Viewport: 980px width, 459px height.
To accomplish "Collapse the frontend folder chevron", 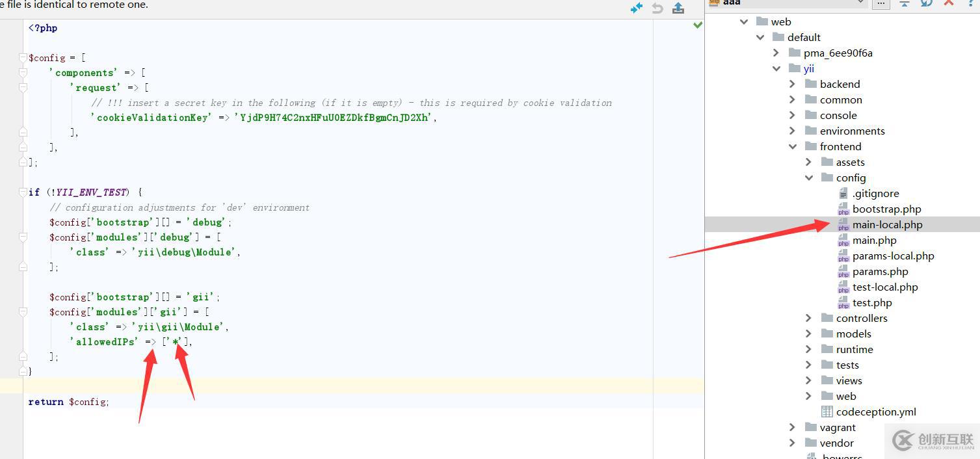I will click(793, 146).
